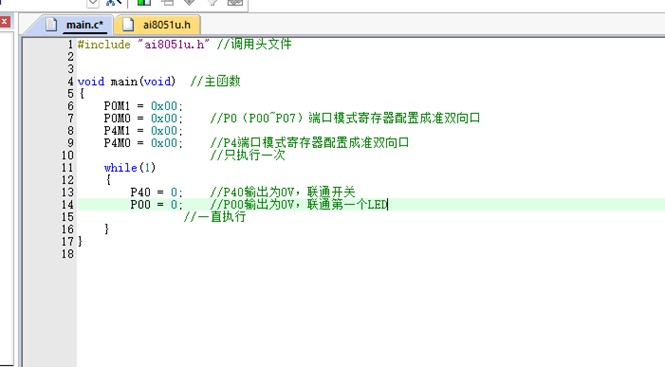Click the #include "ai8051u.h" line
Image resolution: width=665 pixels, height=367 pixels.
[143, 44]
